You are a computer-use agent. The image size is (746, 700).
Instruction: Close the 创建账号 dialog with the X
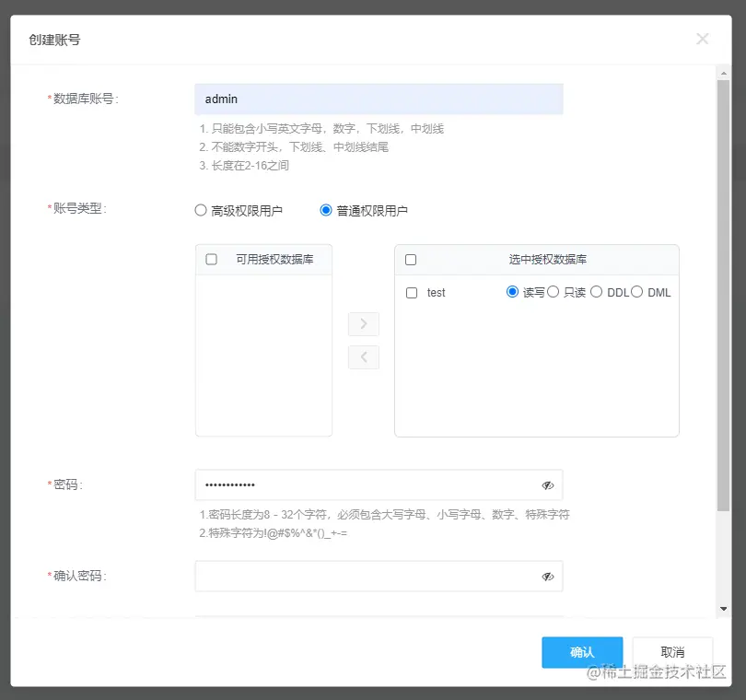702,39
